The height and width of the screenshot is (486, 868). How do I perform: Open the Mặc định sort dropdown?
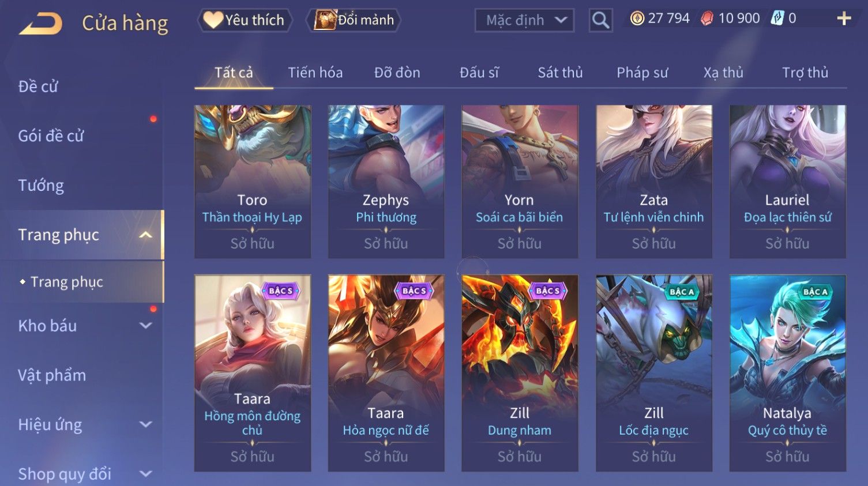(x=524, y=21)
